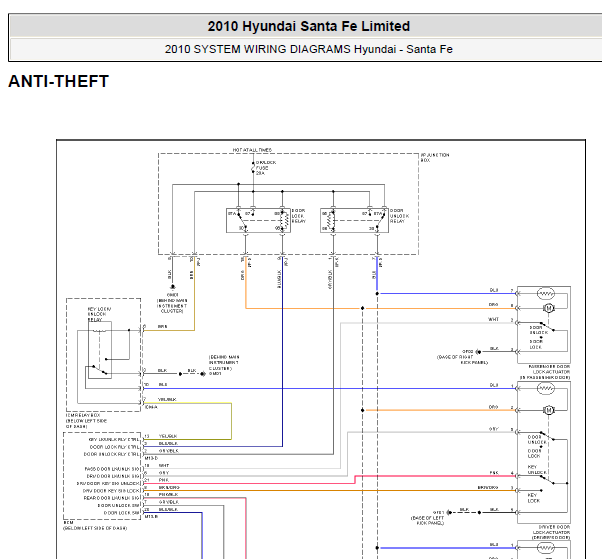Click the ICM RELAY BOX caption
Viewport: 602px width, 559px height.
point(86,421)
